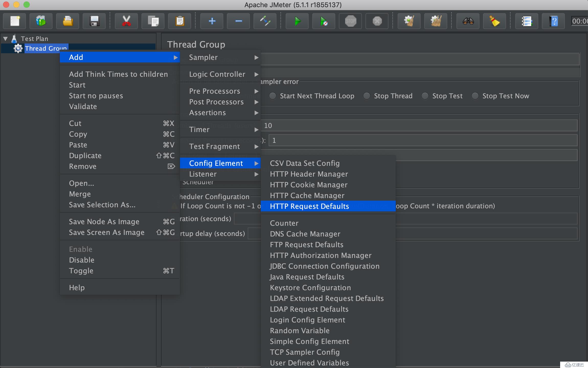The height and width of the screenshot is (368, 588).
Task: Choose Random Variable config element
Action: pyautogui.click(x=328, y=331)
